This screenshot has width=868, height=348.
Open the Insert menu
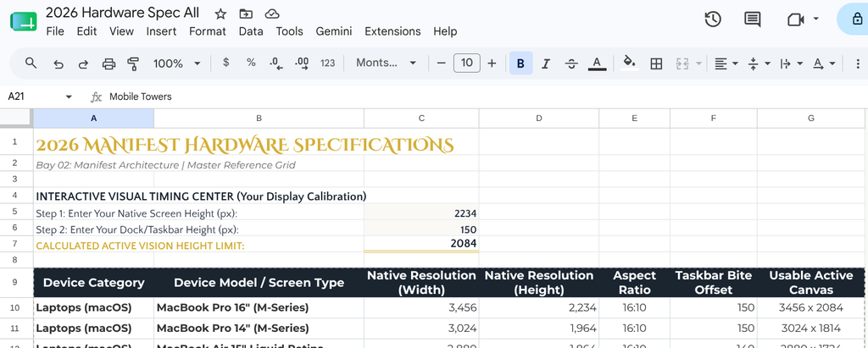point(161,31)
